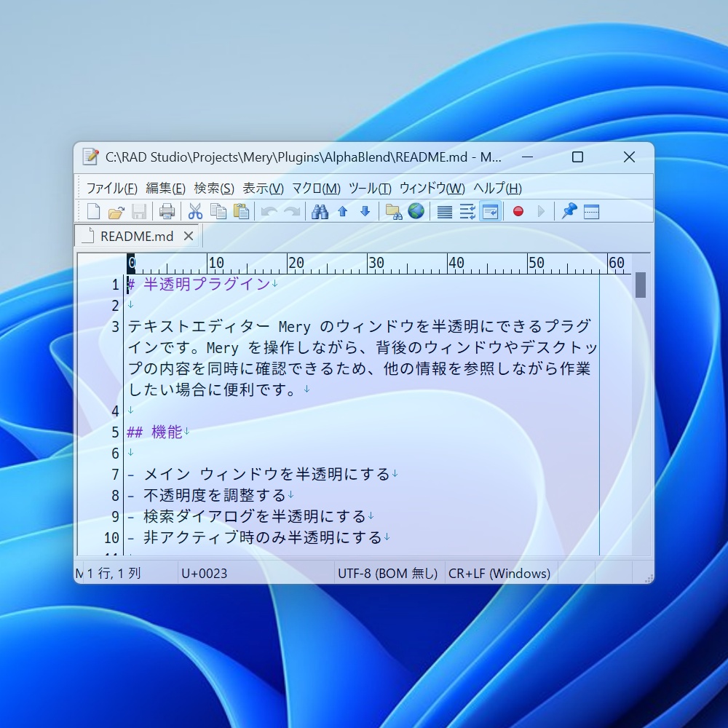Open a file with the folder icon
The image size is (728, 728).
116,212
